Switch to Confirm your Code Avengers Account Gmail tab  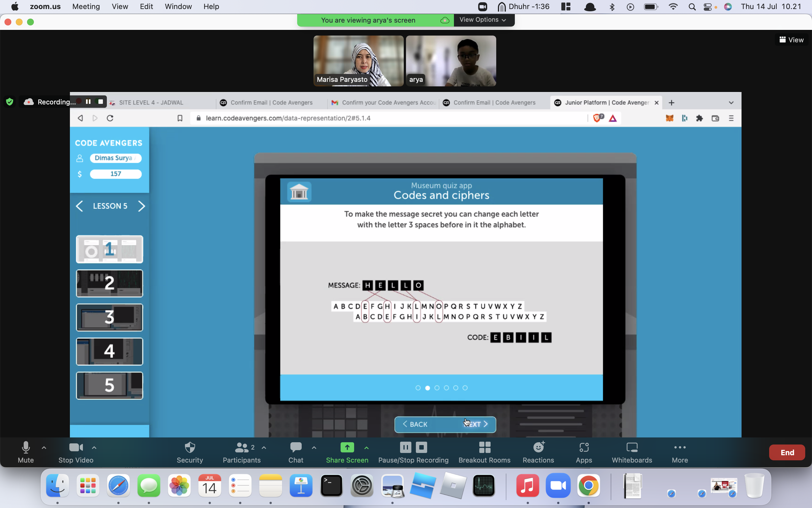tap(383, 102)
